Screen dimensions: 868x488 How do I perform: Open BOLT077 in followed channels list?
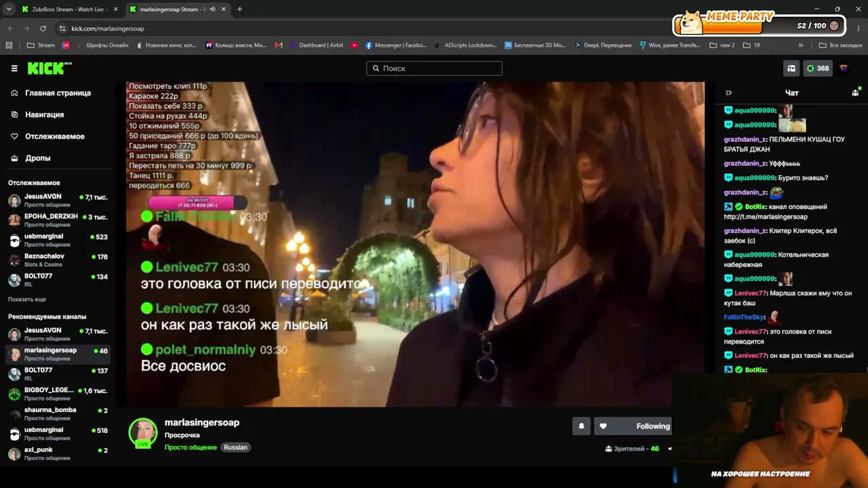58,280
